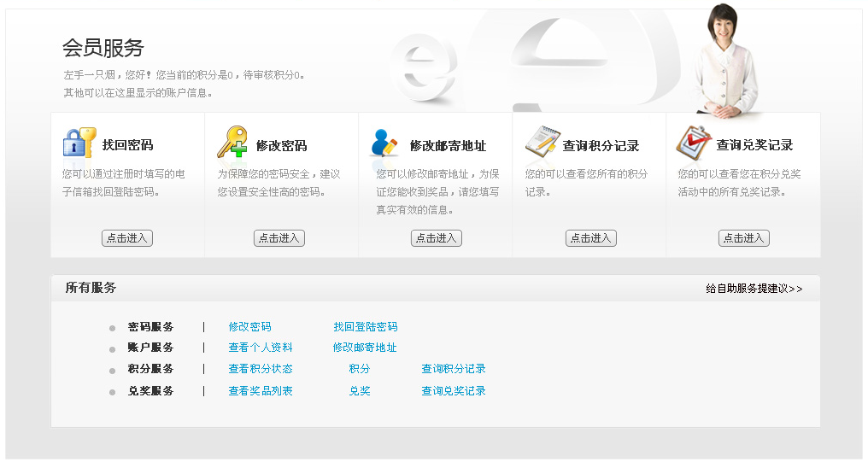868x462 pixels.
Task: Open the 找回登陆密码 link
Action: coord(365,327)
